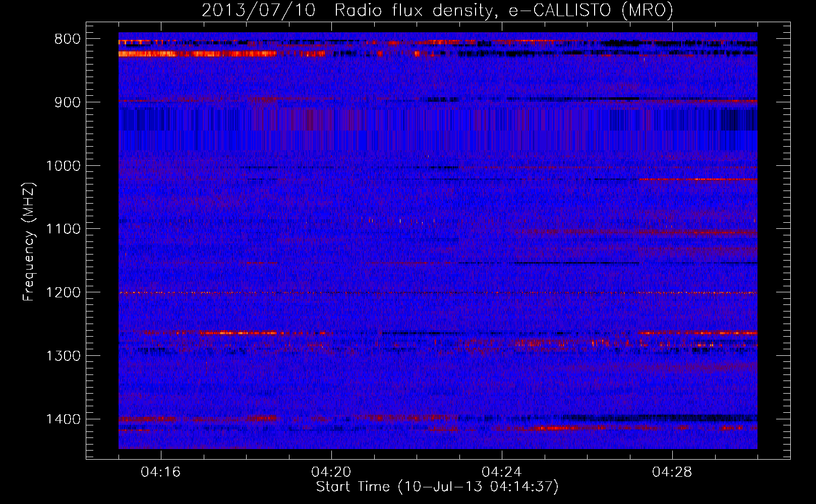Select the 1000 frequency axis label
Screen dimensions: 816x504
click(63, 166)
